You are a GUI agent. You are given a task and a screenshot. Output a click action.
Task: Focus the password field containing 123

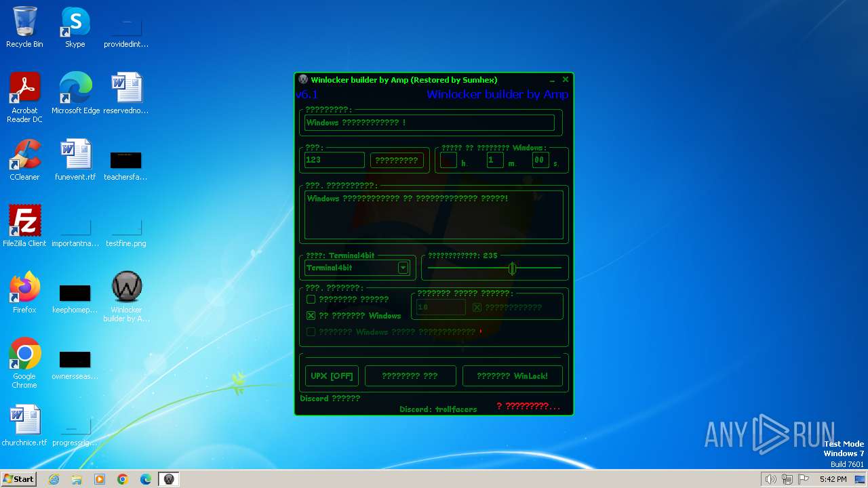tap(334, 160)
